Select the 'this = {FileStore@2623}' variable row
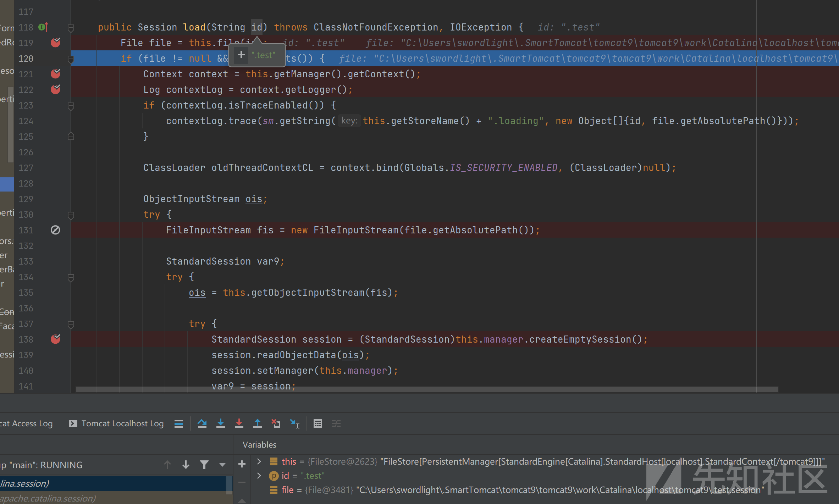 (x=545, y=461)
